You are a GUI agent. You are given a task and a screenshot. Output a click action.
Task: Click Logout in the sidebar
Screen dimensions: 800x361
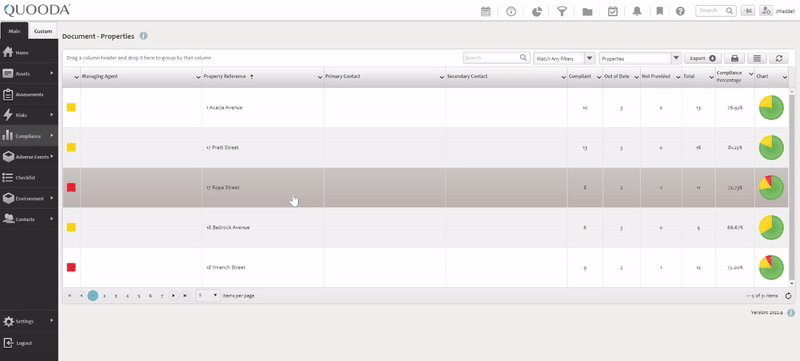pyautogui.click(x=29, y=343)
